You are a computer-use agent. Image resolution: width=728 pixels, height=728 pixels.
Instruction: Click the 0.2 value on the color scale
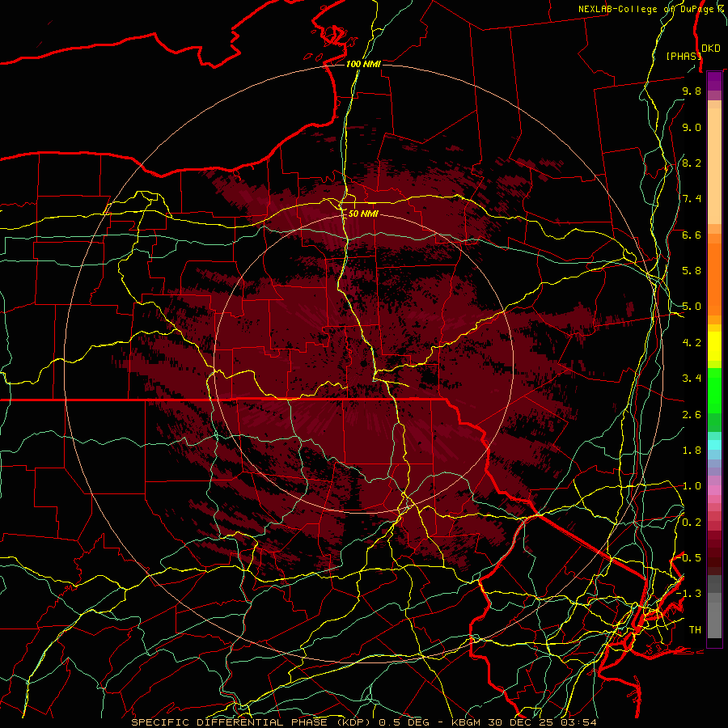pos(692,522)
